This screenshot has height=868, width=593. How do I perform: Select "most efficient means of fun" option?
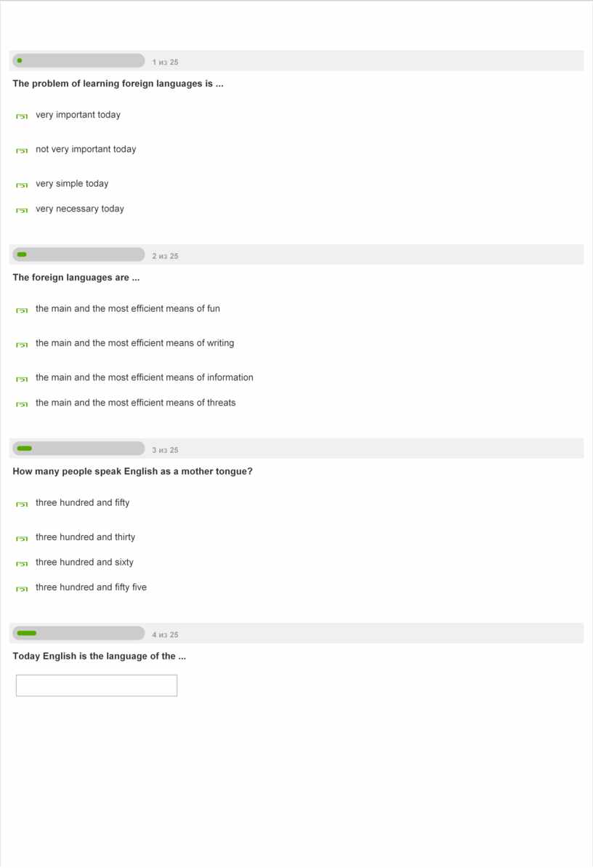(22, 310)
